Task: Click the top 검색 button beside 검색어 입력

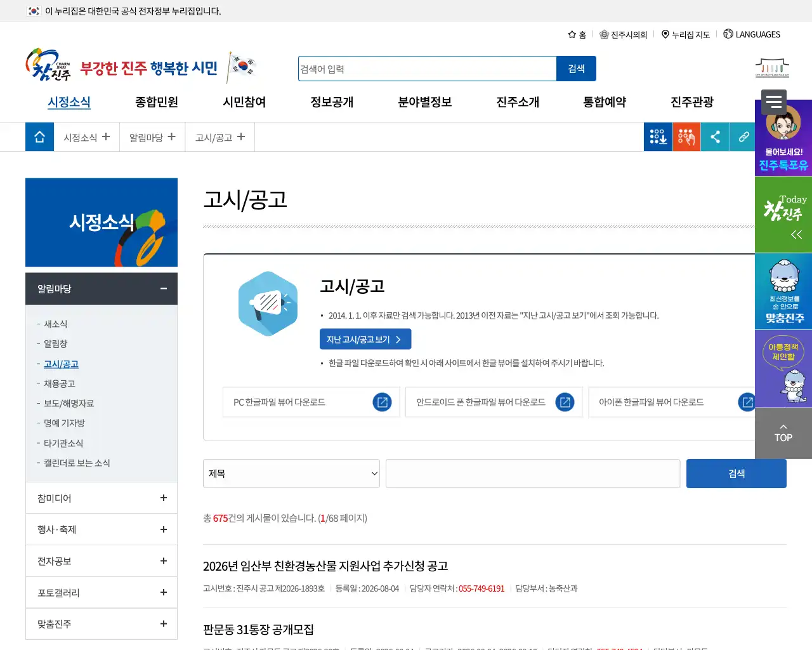Action: (x=576, y=69)
